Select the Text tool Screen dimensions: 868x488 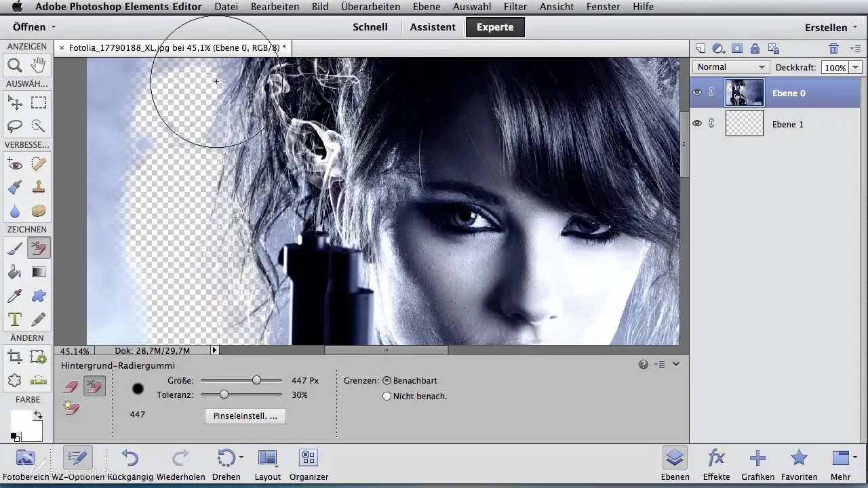14,319
